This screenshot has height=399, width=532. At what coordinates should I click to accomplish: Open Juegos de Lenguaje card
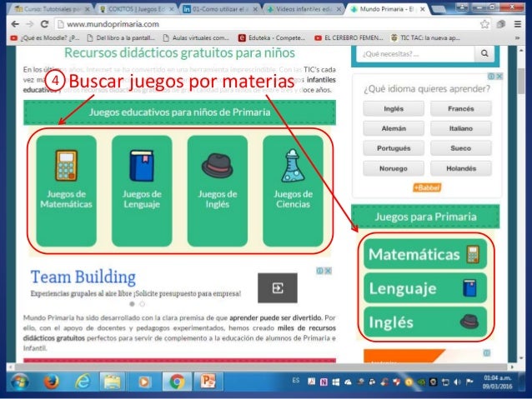(x=142, y=191)
